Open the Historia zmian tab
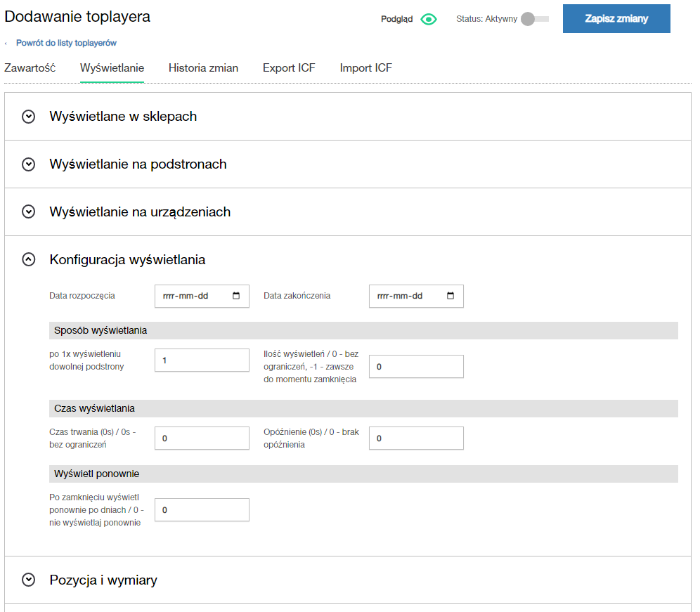This screenshot has height=612, width=700. tap(203, 68)
